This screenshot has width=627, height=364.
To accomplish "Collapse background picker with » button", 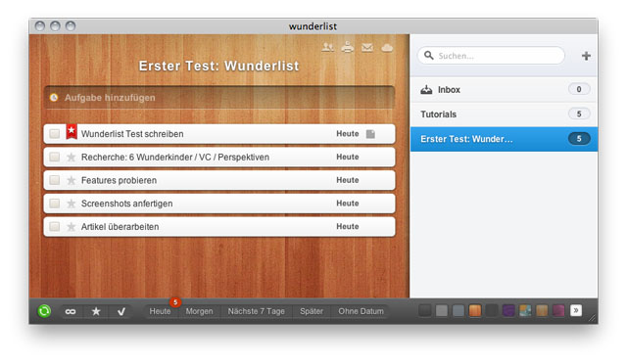I will pos(576,310).
